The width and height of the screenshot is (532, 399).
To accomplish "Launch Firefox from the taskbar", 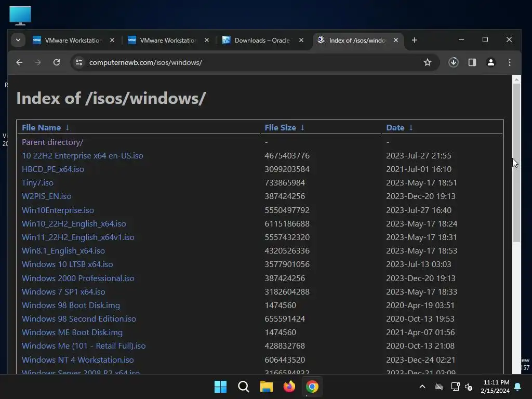I will click(289, 387).
